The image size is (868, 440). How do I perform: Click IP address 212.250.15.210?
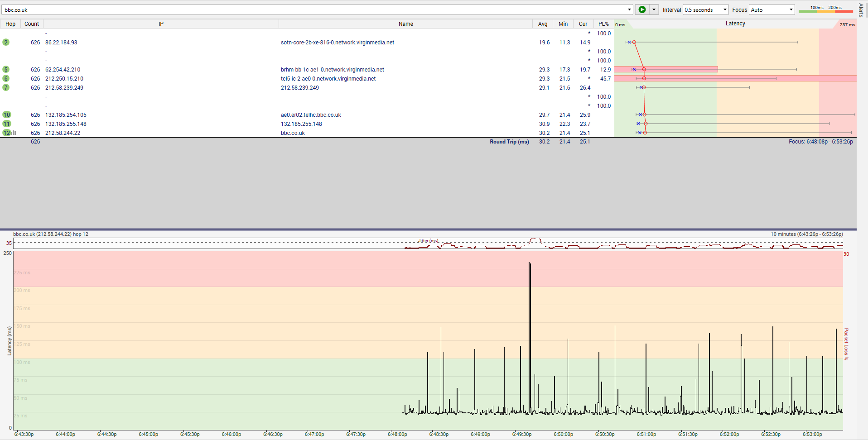coord(64,79)
